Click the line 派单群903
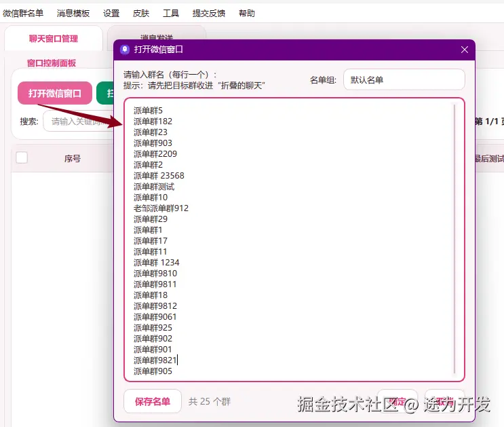The height and width of the screenshot is (427, 504). [153, 143]
